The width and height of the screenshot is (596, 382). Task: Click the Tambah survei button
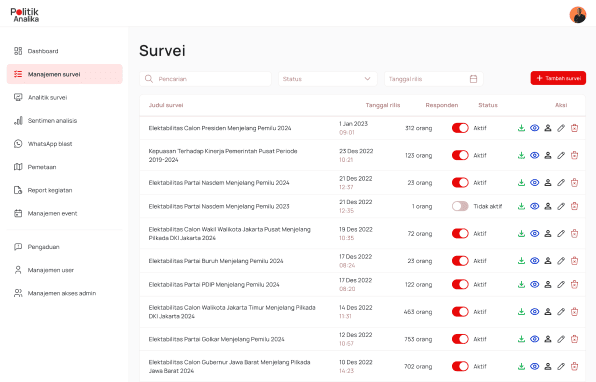[x=558, y=78]
